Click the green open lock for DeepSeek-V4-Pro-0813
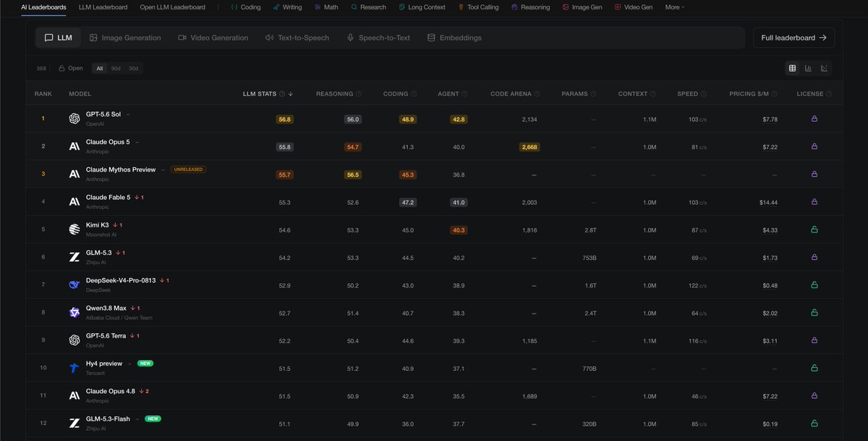The height and width of the screenshot is (441, 868). [x=814, y=285]
